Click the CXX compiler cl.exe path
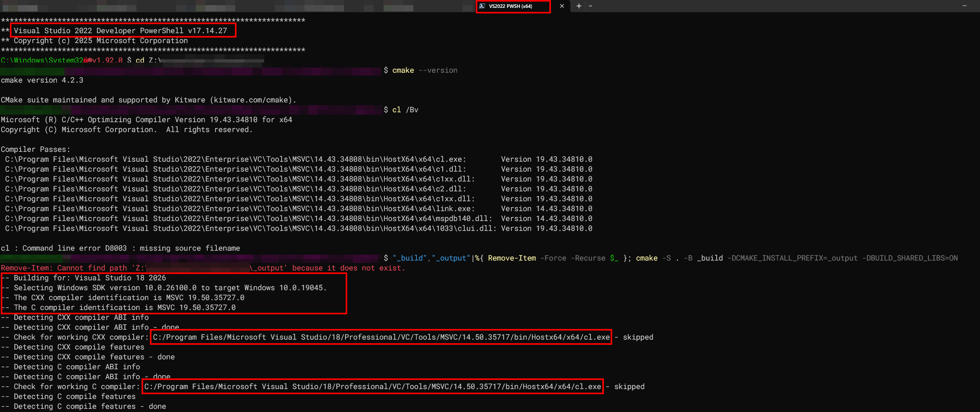980x412 pixels. (x=381, y=337)
